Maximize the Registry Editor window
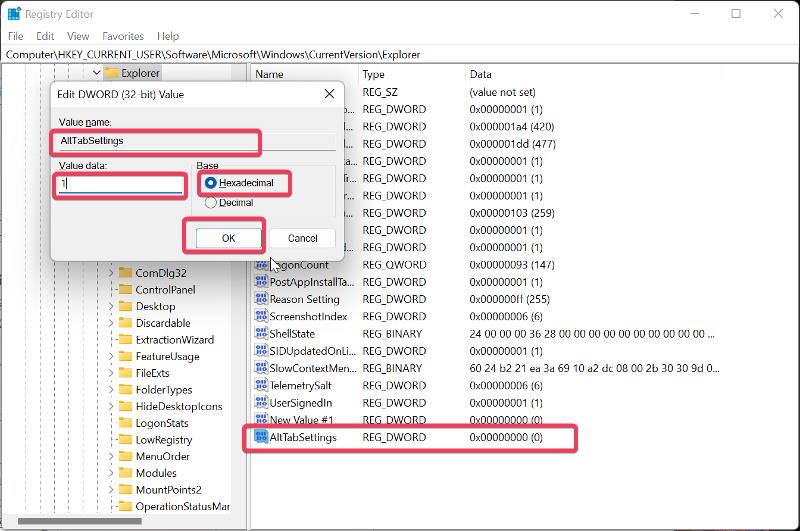 (736, 14)
